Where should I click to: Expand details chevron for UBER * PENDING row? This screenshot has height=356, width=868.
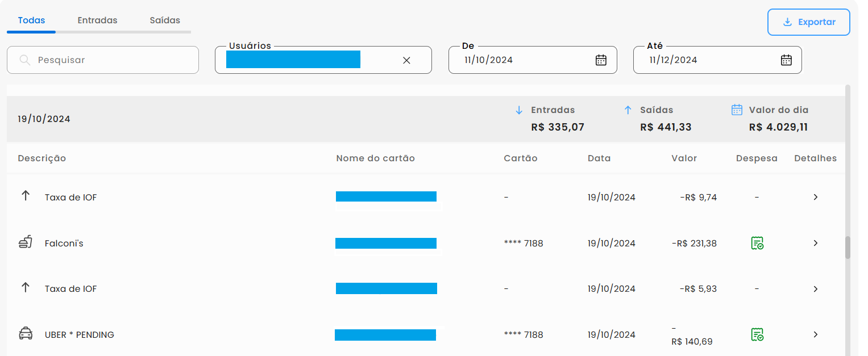[816, 334]
